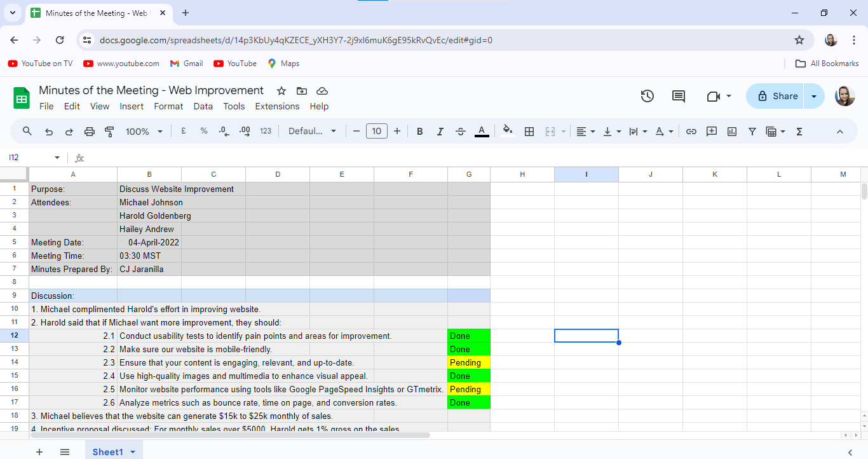Open the Gmail bookmark

point(186,64)
